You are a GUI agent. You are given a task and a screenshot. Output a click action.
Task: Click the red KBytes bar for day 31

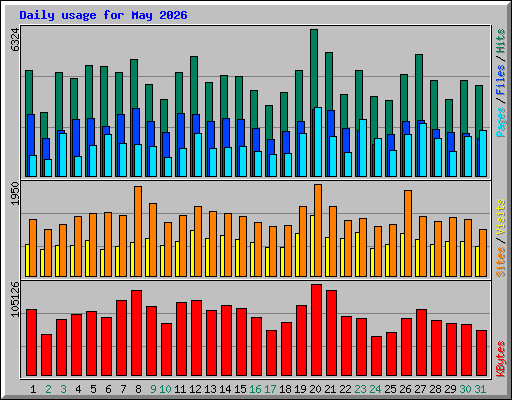481,353
